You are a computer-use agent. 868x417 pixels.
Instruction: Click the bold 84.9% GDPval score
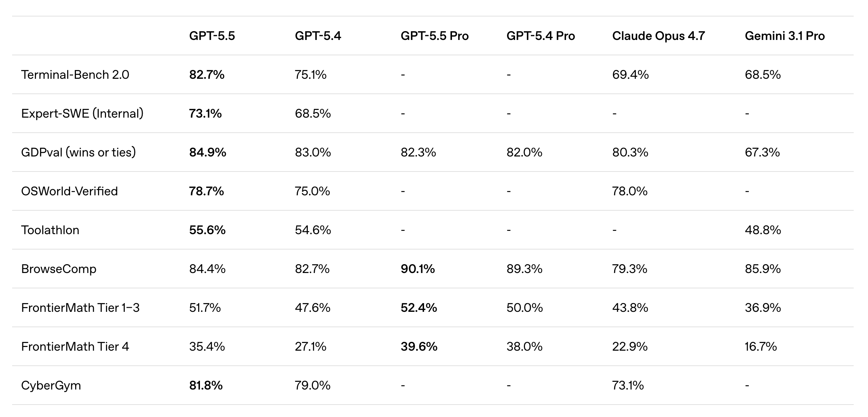(x=208, y=152)
